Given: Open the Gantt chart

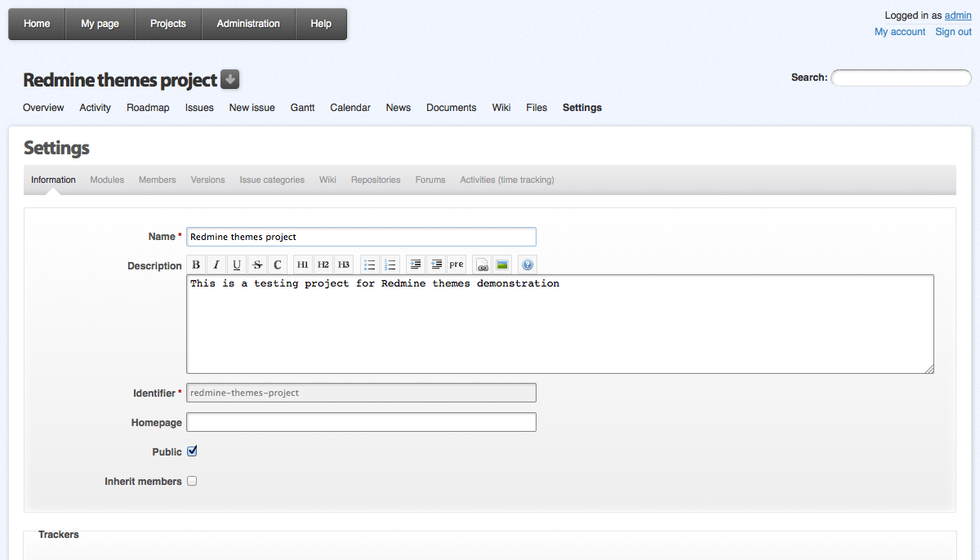Looking at the screenshot, I should coord(302,108).
